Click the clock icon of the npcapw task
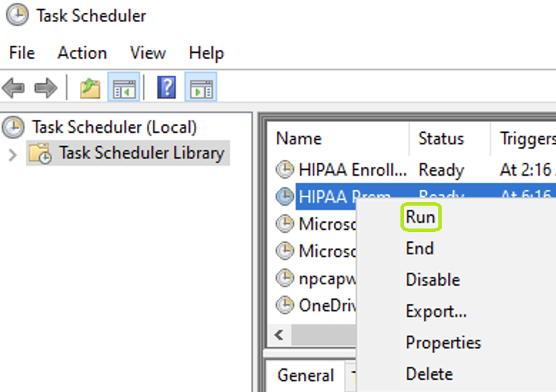The width and height of the screenshot is (556, 392). pyautogui.click(x=285, y=278)
